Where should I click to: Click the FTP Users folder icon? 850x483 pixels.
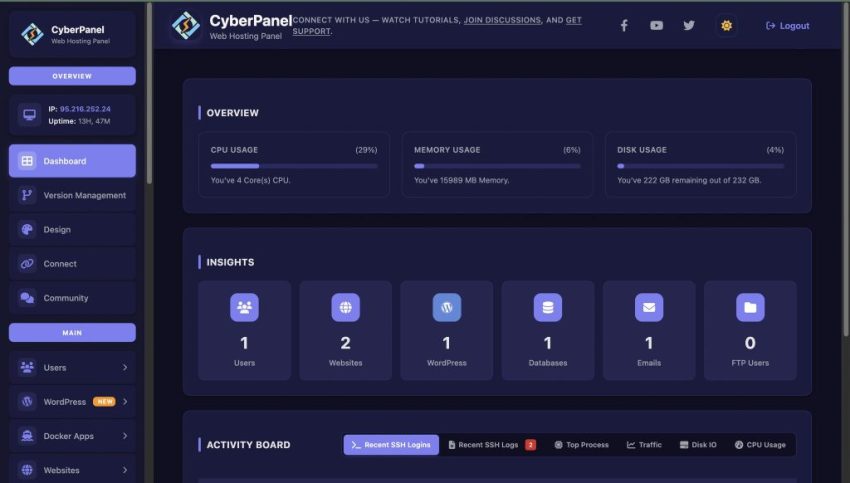tap(750, 308)
